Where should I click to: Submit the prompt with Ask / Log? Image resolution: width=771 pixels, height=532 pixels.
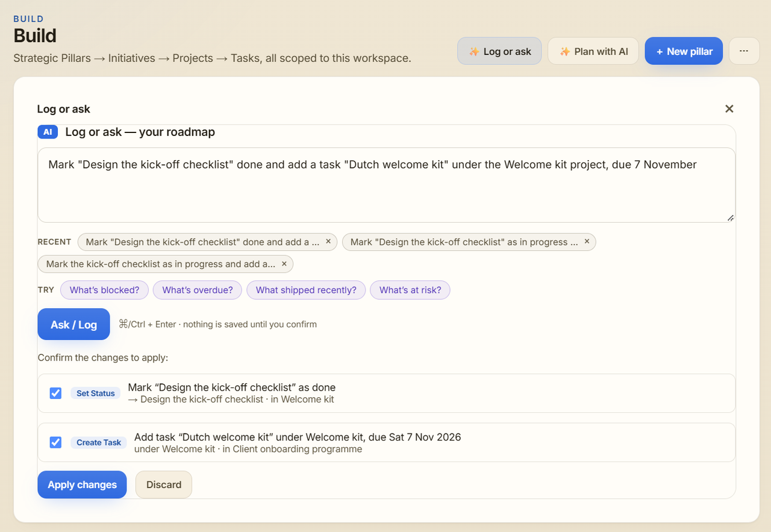click(x=73, y=324)
